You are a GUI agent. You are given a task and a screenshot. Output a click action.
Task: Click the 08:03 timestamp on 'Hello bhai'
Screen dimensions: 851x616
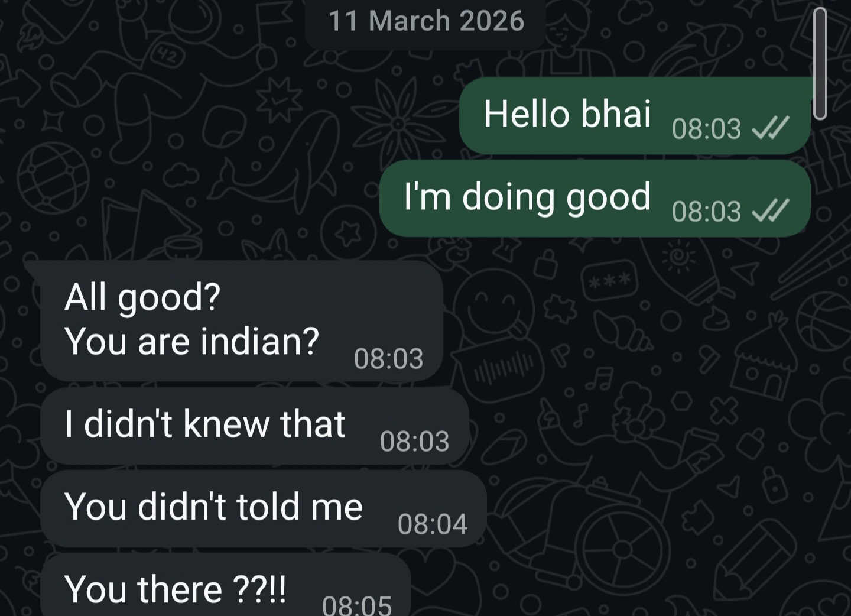pyautogui.click(x=706, y=129)
